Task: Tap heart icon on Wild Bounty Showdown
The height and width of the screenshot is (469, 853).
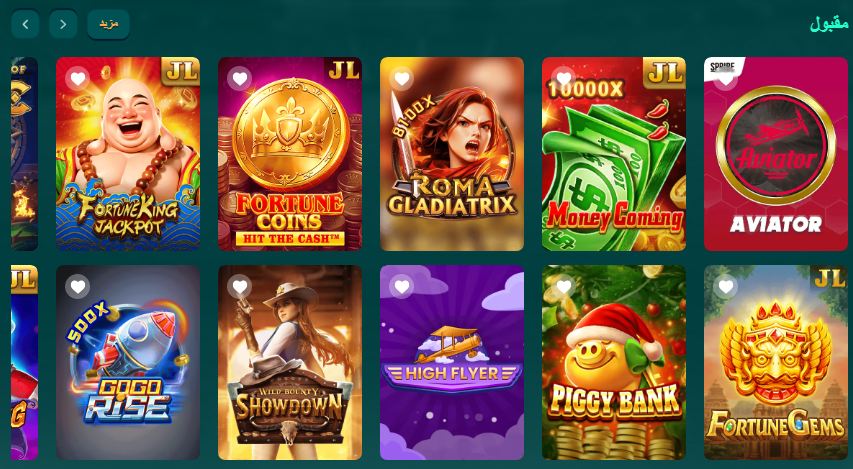Action: [x=240, y=287]
